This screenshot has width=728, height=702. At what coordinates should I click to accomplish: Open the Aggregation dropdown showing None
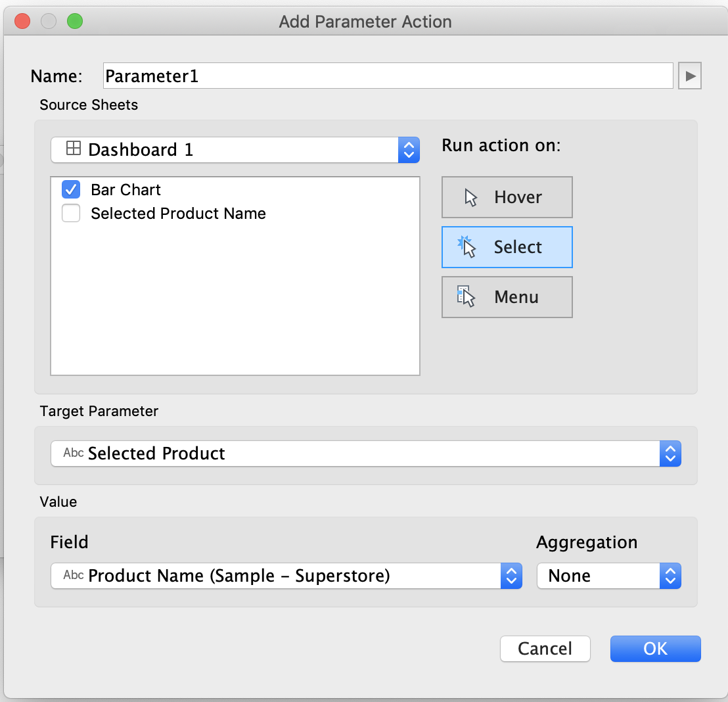[670, 576]
